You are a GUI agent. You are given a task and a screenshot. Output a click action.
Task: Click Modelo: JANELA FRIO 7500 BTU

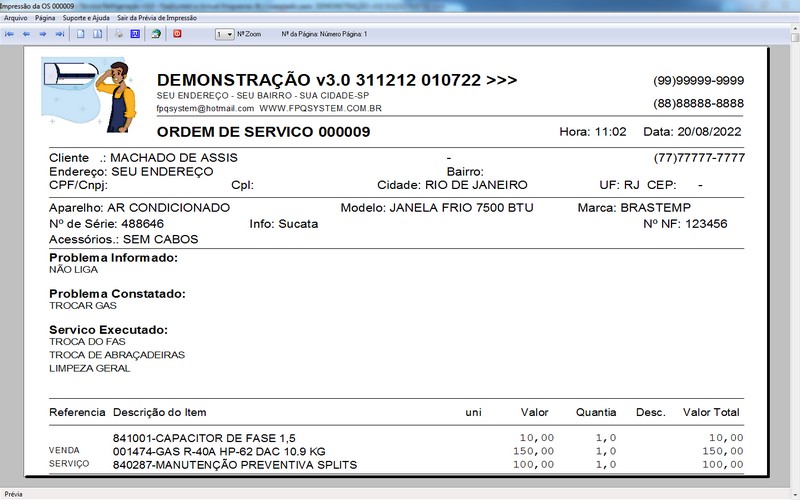pos(437,208)
